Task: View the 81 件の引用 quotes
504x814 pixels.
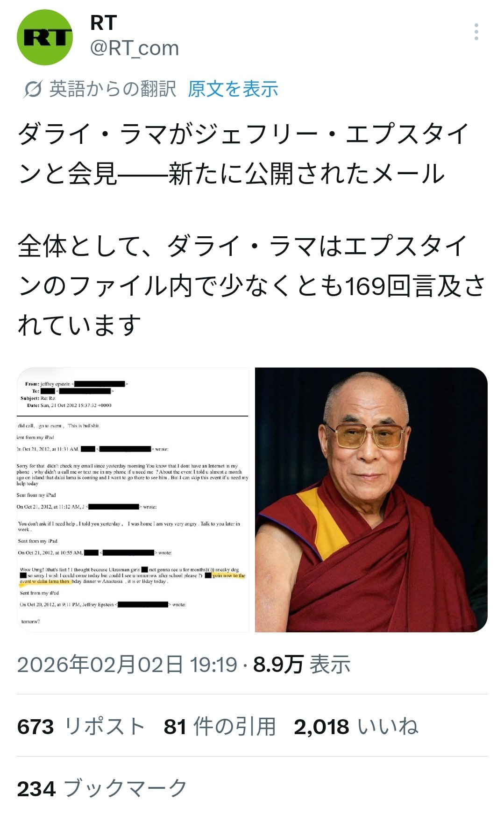Action: pos(220,726)
